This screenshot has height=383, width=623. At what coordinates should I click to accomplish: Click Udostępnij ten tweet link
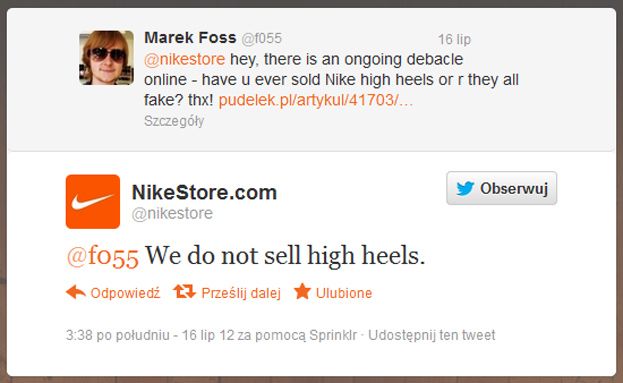[x=431, y=335]
